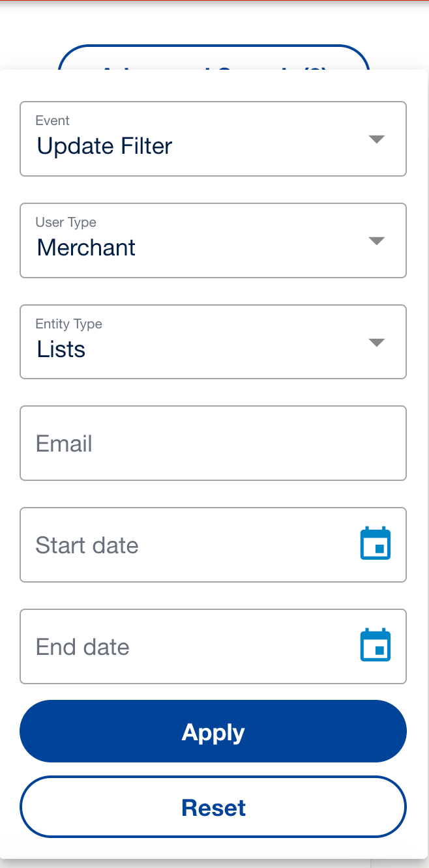Click the Start date placeholder text
The image size is (429, 868).
click(87, 545)
